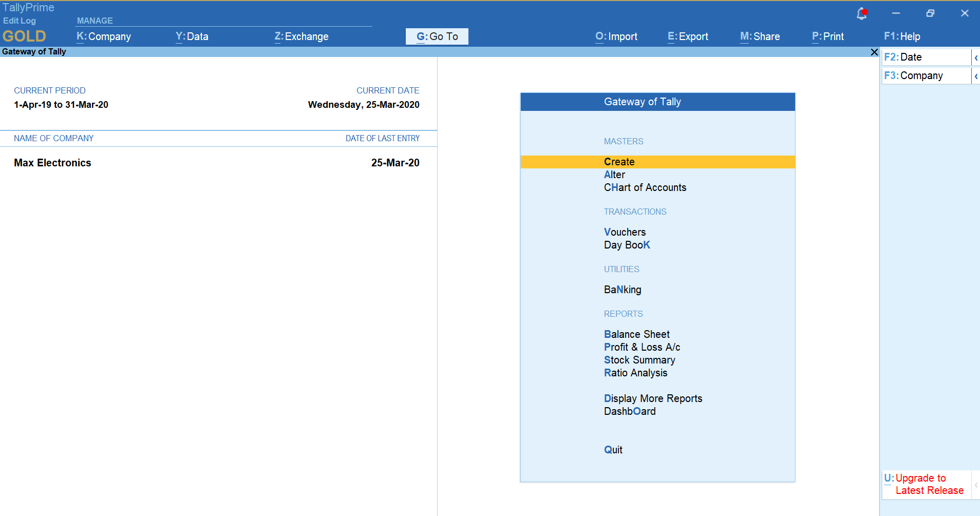980x516 pixels.
Task: Open Vouchers under Transactions
Action: coord(625,232)
